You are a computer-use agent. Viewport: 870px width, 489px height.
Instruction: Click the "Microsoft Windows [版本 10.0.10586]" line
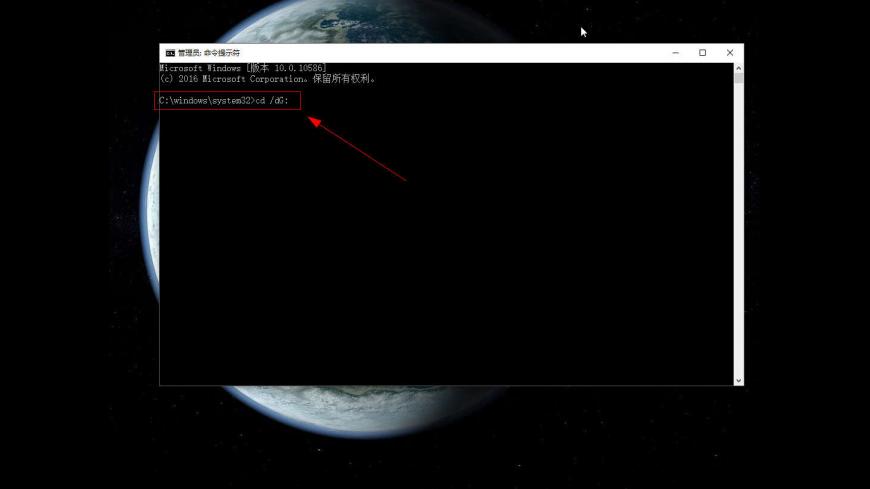[x=242, y=68]
